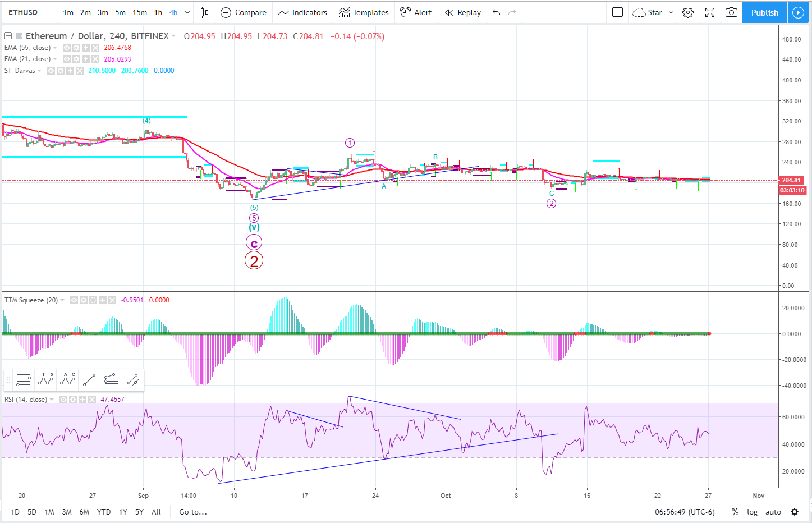Toggle percent scale mode
This screenshot has width=812, height=523.
(735, 512)
